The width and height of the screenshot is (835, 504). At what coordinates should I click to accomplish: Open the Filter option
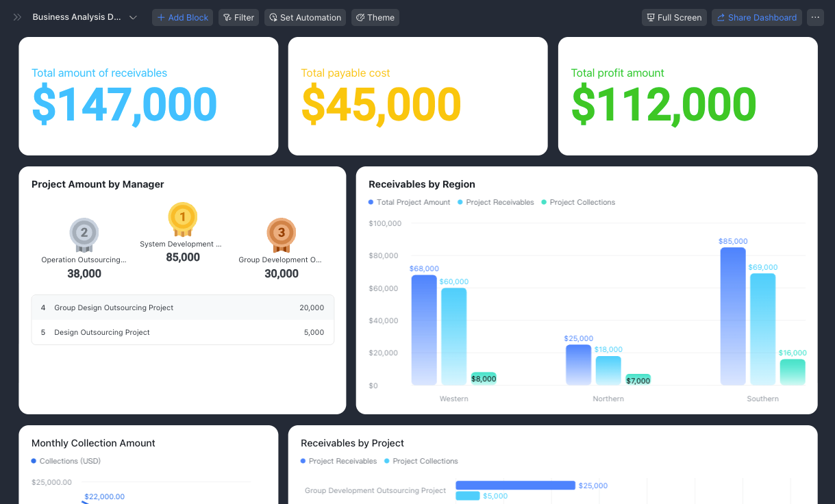[238, 17]
